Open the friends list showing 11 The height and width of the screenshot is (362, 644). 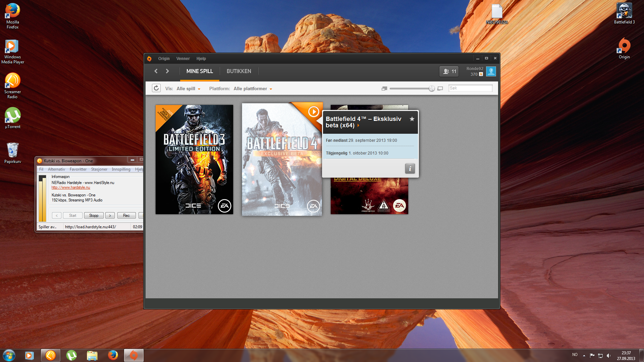click(449, 71)
